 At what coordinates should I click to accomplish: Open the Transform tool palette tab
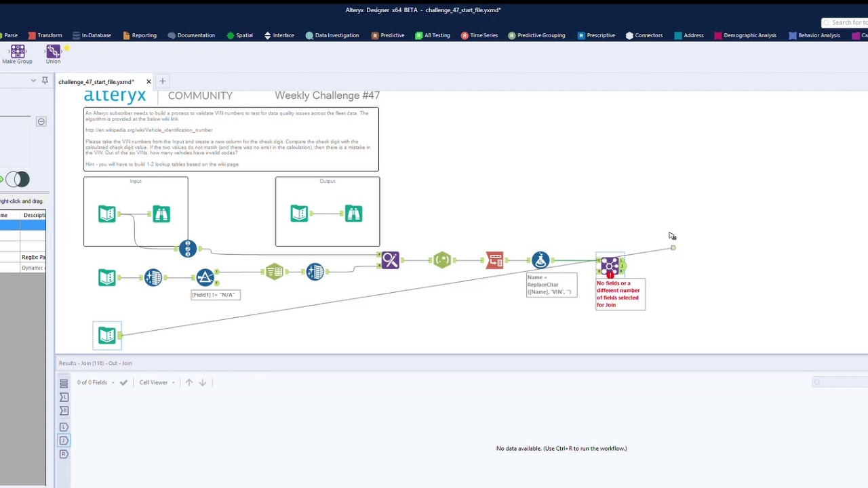45,35
